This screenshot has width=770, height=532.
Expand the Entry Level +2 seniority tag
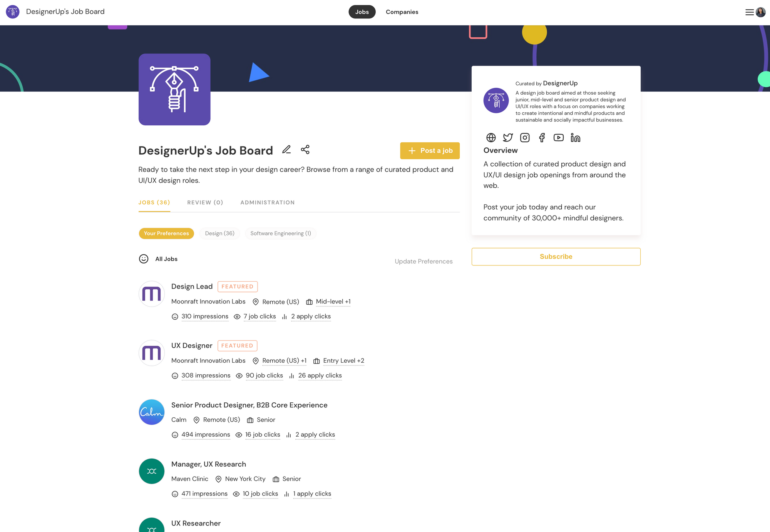343,361
